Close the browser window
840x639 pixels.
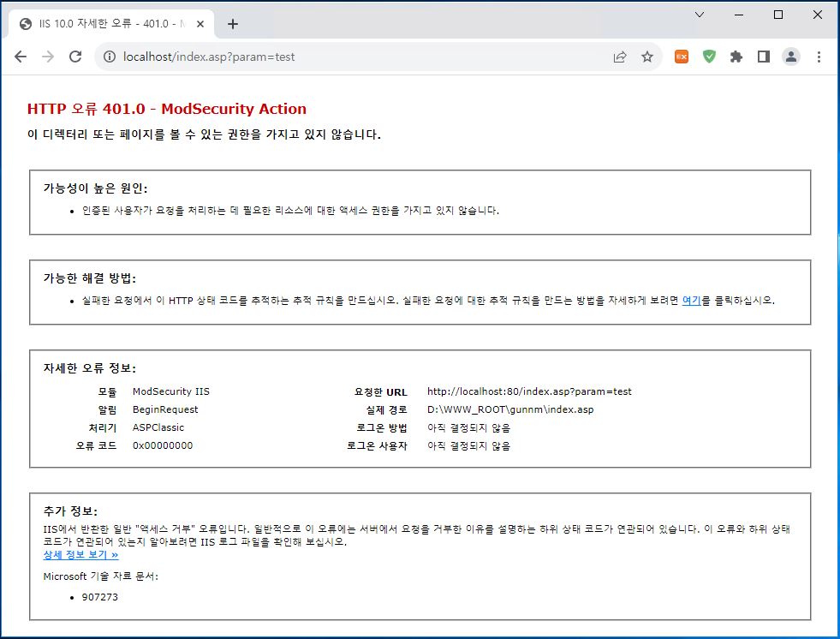[818, 15]
